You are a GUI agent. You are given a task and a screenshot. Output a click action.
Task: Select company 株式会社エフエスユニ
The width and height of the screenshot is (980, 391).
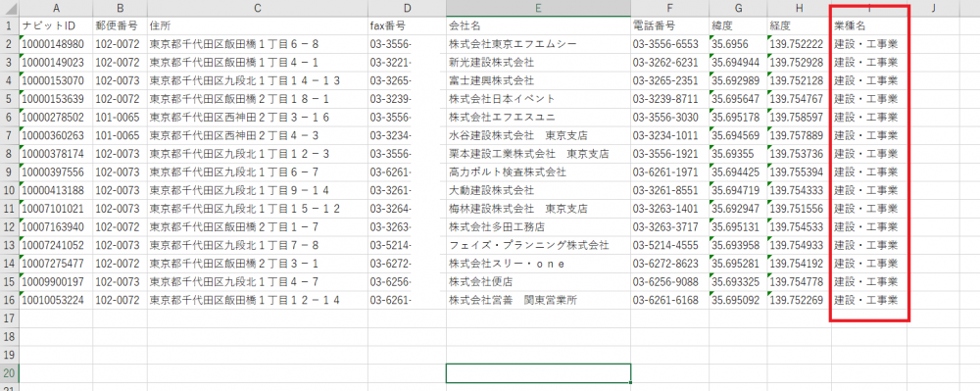(538, 118)
